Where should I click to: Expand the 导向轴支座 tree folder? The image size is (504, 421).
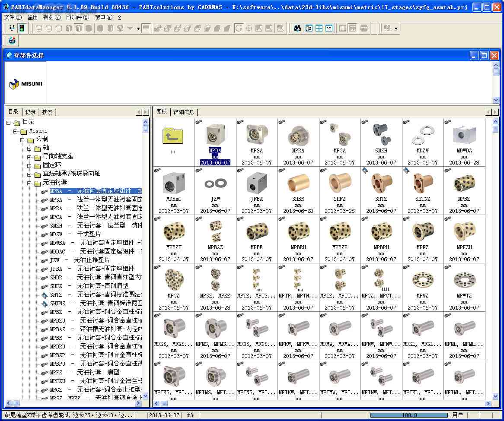(x=29, y=157)
